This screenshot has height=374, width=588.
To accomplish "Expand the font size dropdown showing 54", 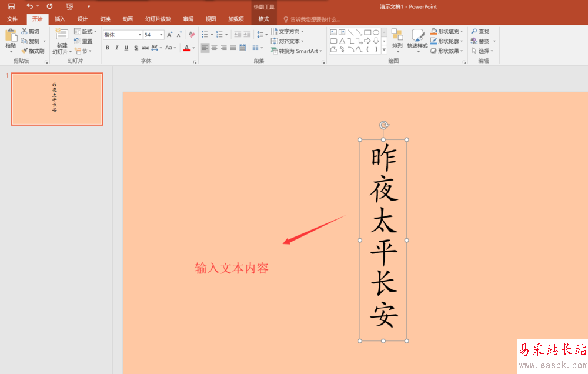I will point(161,35).
